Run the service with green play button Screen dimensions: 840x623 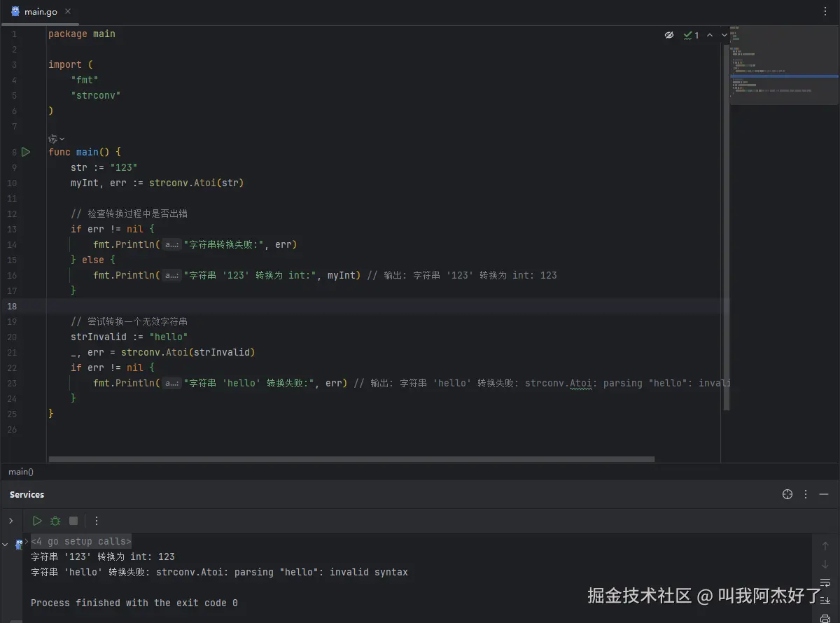point(37,521)
